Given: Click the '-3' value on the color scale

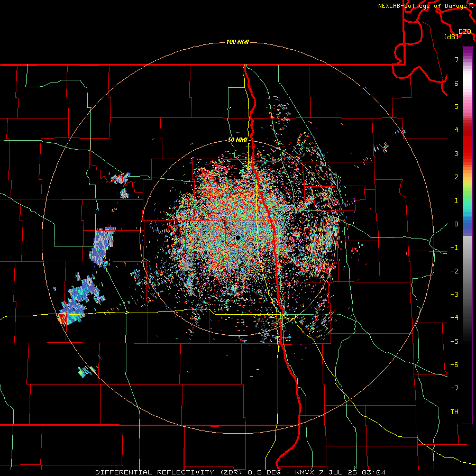Looking at the screenshot, I should coord(454,295).
